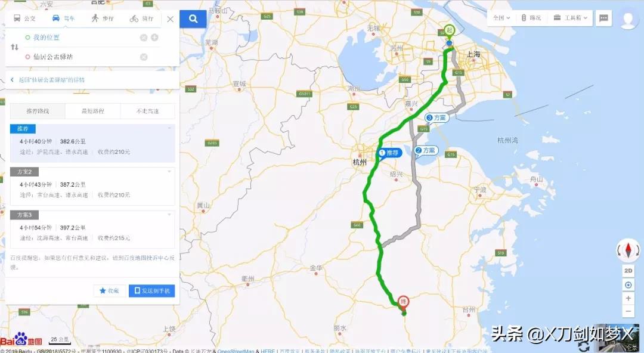Open the 全国 region dropdown
Image resolution: width=644 pixels, height=353 pixels.
click(x=501, y=18)
